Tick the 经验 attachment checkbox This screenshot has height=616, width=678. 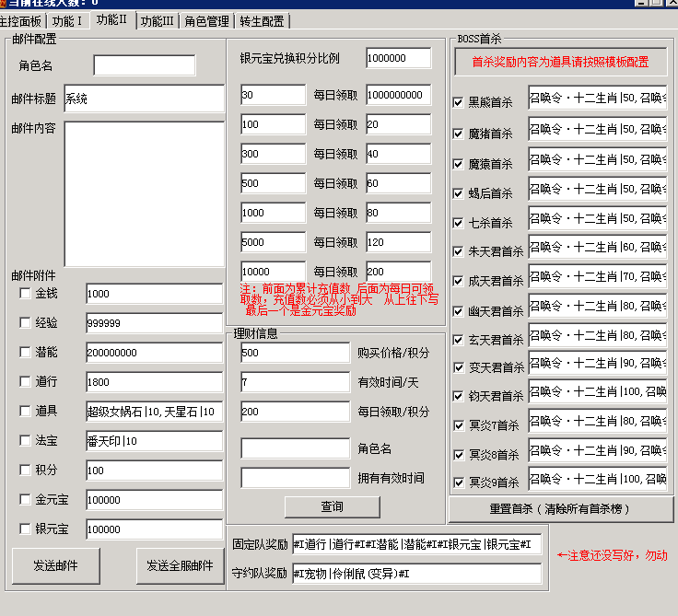coord(25,323)
